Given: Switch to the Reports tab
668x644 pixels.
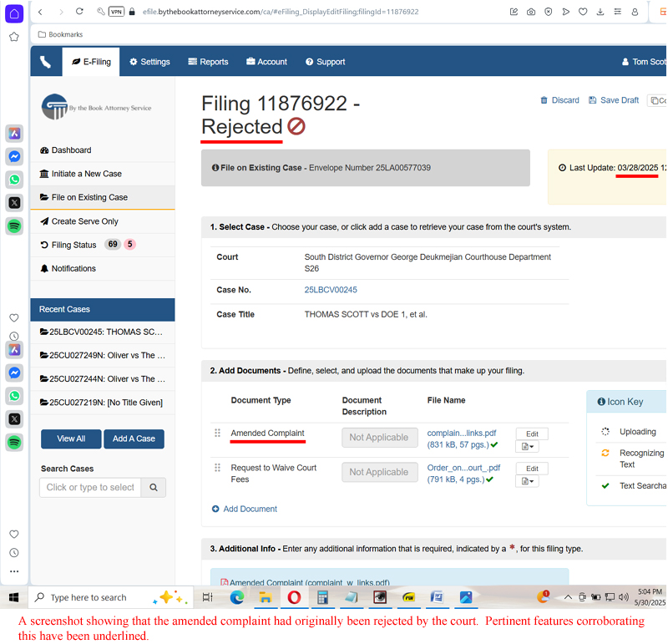Looking at the screenshot, I should click(x=208, y=62).
